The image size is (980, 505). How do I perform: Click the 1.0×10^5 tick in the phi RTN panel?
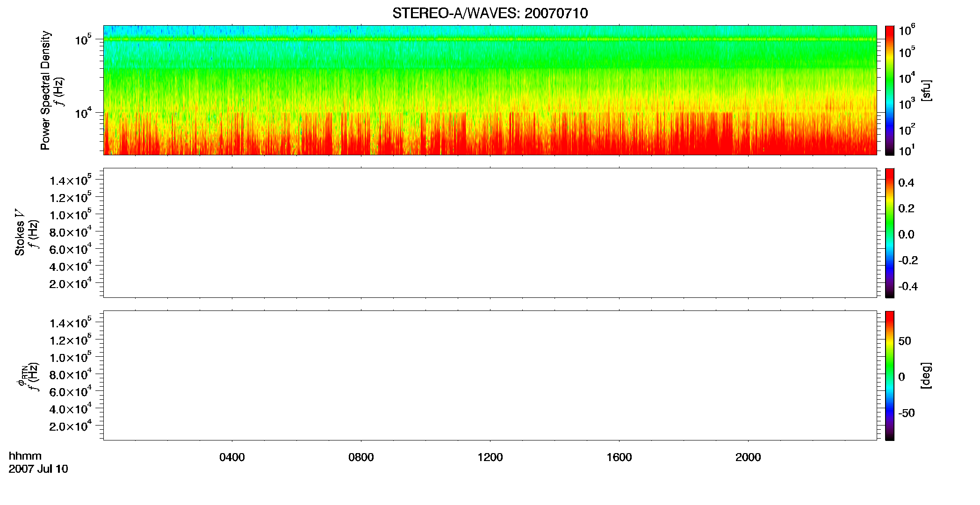71,357
